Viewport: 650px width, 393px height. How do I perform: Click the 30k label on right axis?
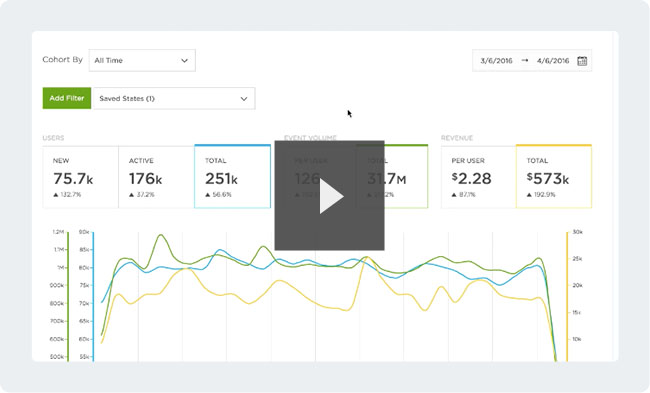577,232
